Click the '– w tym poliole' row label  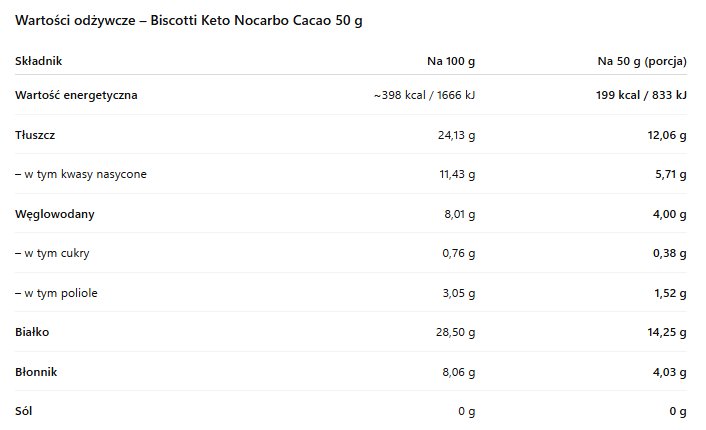tap(56, 293)
